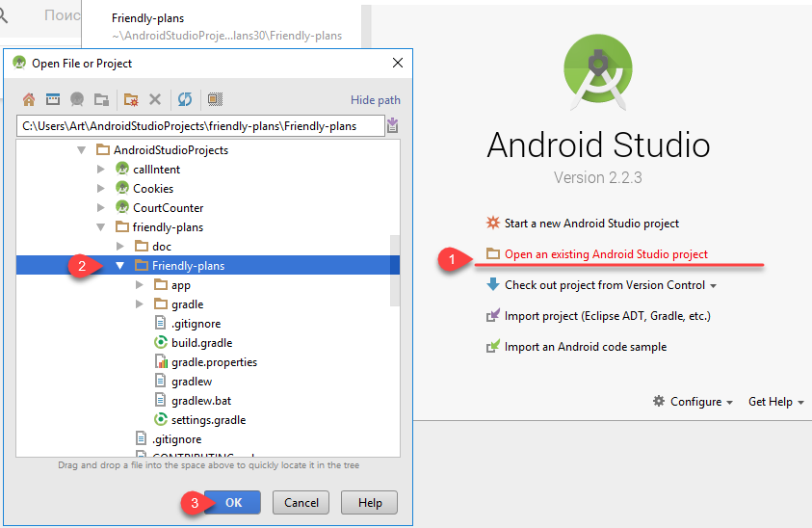The width and height of the screenshot is (812, 528).
Task: Go to the Home directory icon
Action: pos(29,99)
